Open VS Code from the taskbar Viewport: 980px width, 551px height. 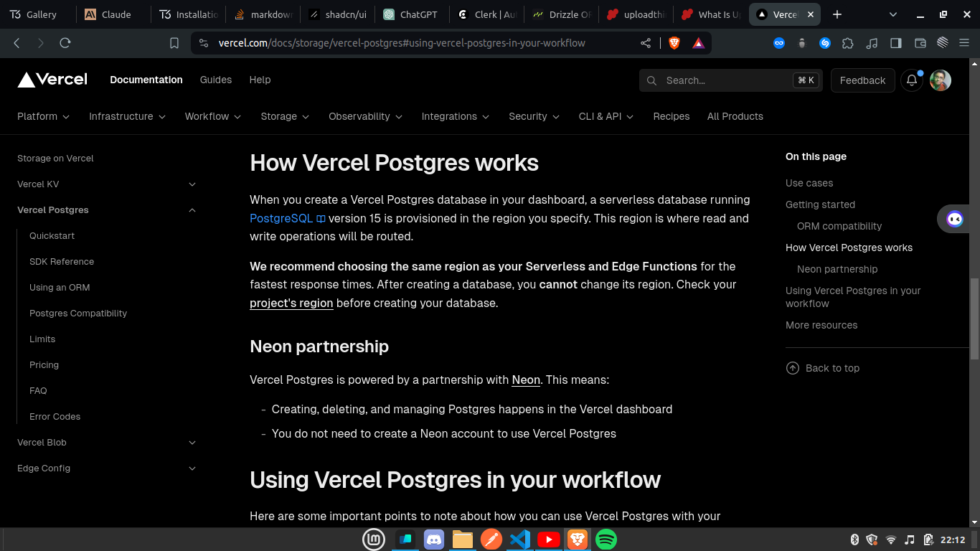520,540
